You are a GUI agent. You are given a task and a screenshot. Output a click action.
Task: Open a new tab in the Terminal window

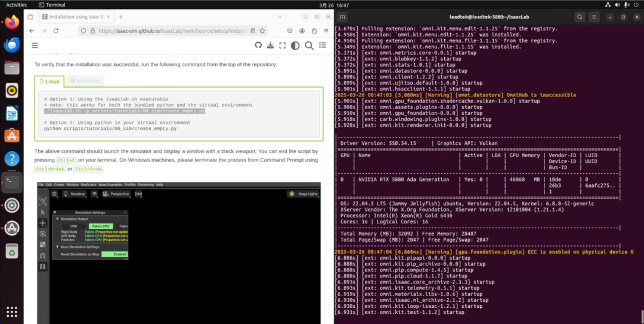[x=342, y=17]
